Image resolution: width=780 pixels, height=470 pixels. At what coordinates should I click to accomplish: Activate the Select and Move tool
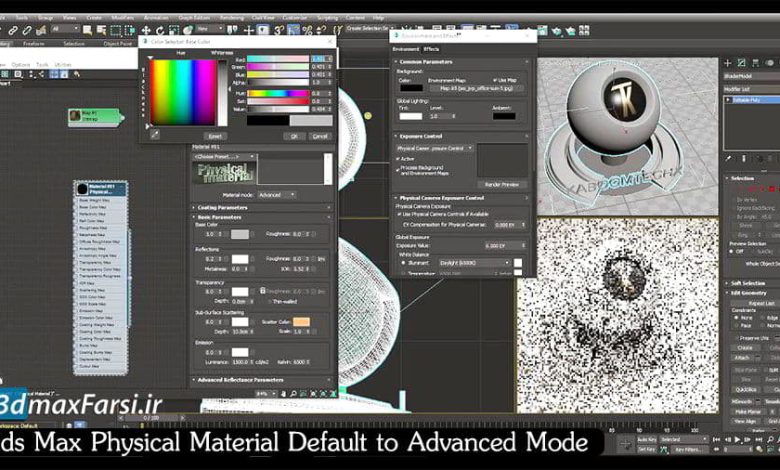pyautogui.click(x=146, y=30)
